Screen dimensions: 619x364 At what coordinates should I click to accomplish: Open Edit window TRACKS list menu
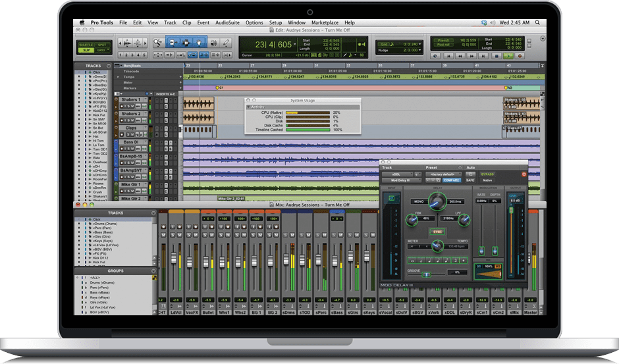(x=109, y=66)
